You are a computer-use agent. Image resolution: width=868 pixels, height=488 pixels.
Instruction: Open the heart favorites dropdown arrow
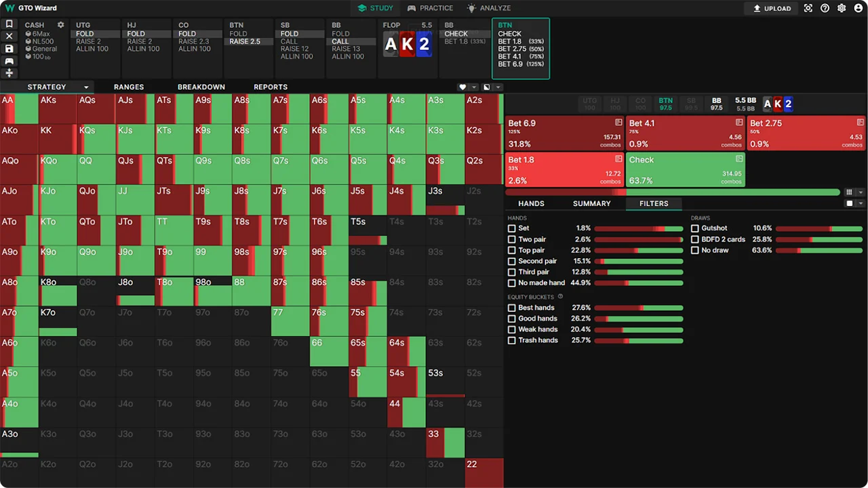pyautogui.click(x=473, y=87)
